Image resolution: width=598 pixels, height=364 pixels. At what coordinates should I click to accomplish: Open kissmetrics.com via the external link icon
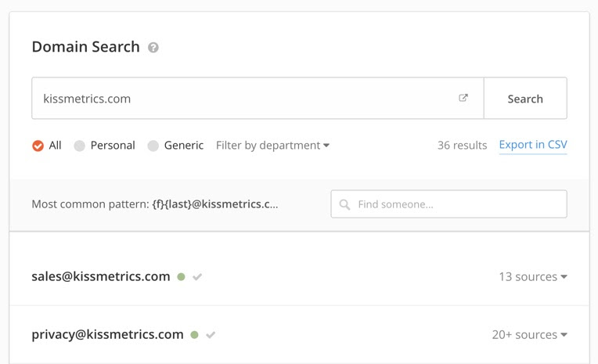pyautogui.click(x=463, y=98)
